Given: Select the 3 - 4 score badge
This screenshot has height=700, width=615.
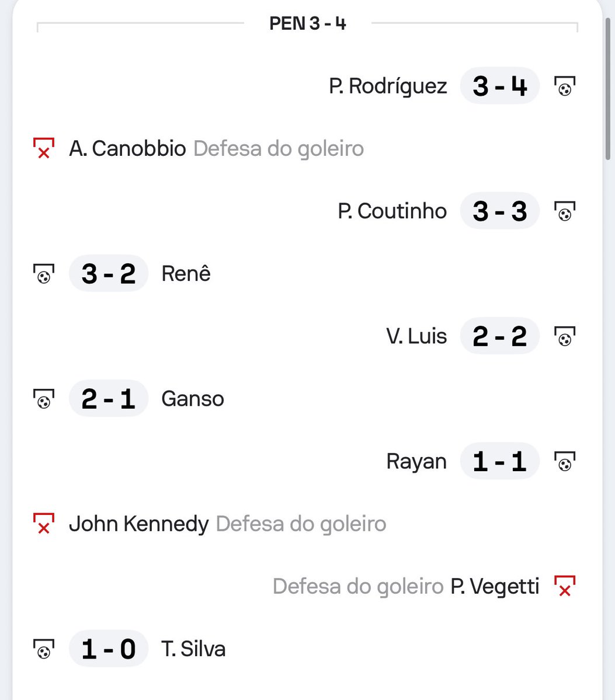Looking at the screenshot, I should pyautogui.click(x=500, y=86).
